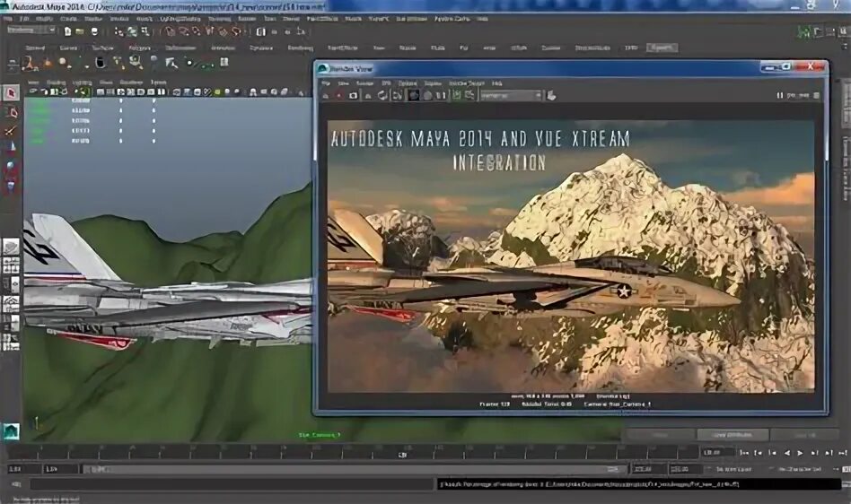This screenshot has height=504, width=851.
Task: Choose the Move tool in the toolbox
Action: (11, 147)
